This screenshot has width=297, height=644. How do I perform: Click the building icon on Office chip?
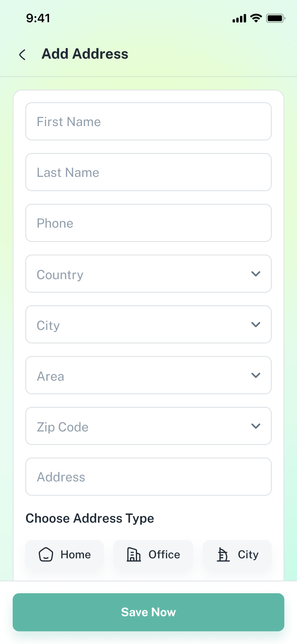[133, 554]
